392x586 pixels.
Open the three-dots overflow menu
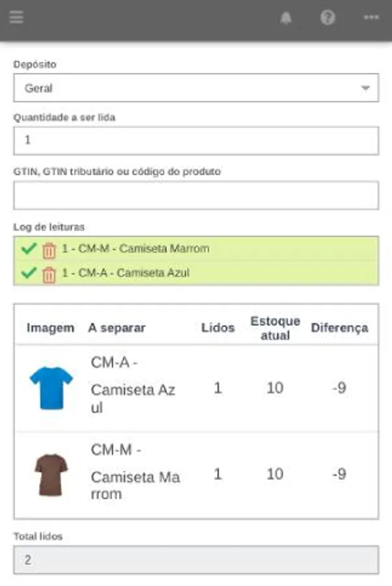coord(371,18)
